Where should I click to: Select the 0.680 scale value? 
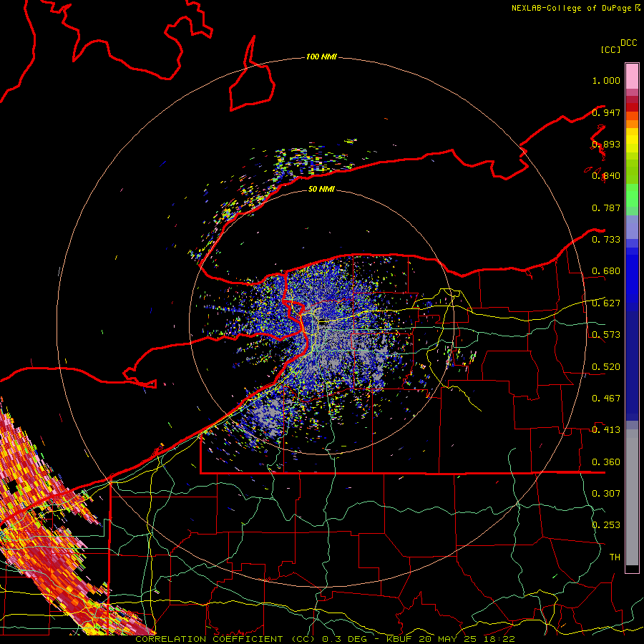606,271
